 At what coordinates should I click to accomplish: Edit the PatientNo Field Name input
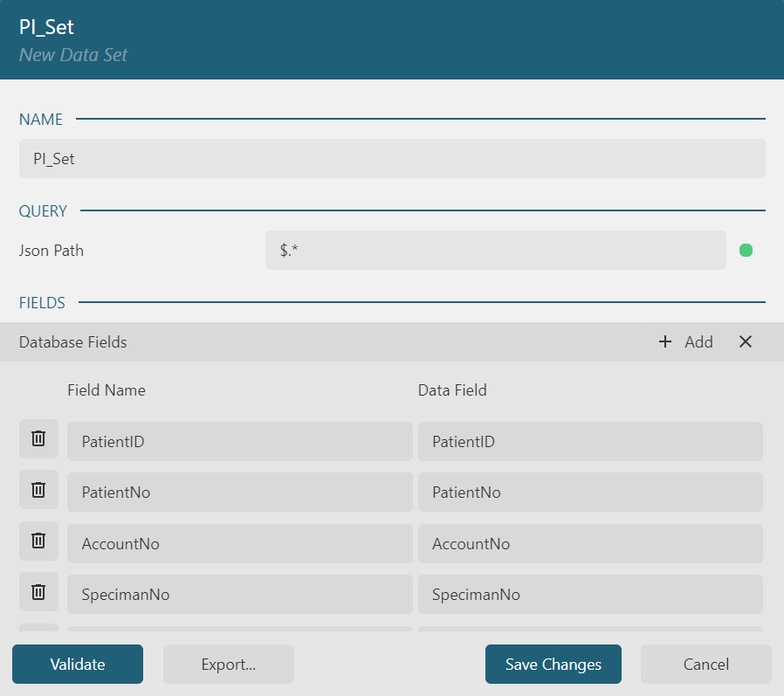coord(240,493)
